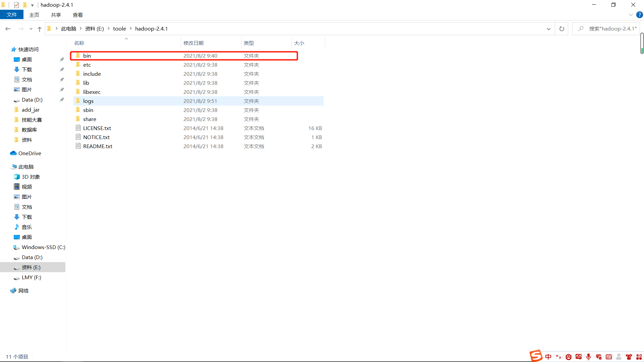
Task: Open 网络 in the navigation pane
Action: coord(23,291)
